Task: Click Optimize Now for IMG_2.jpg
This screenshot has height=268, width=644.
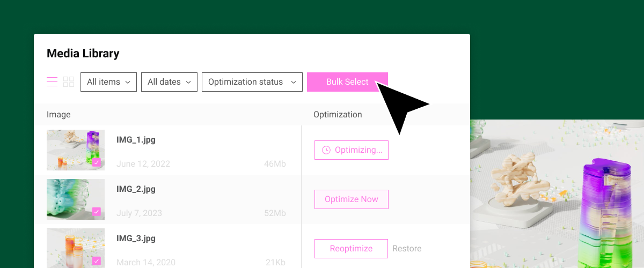Action: [x=352, y=199]
